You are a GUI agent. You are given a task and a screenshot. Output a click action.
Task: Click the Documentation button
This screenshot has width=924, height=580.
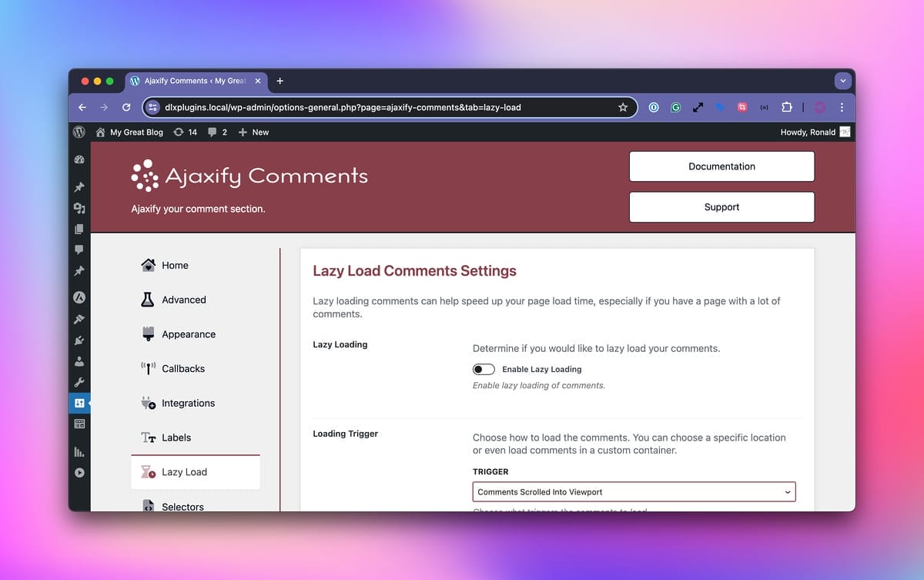pyautogui.click(x=721, y=166)
